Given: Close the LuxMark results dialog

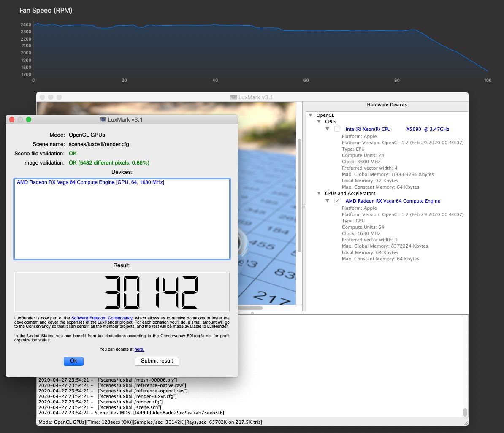Looking at the screenshot, I should pyautogui.click(x=12, y=119).
